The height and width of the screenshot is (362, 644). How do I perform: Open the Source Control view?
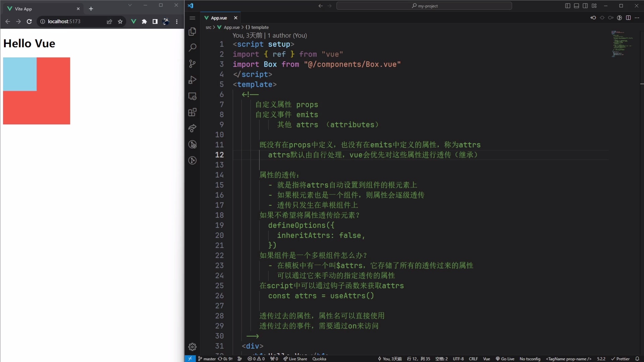coord(193,64)
